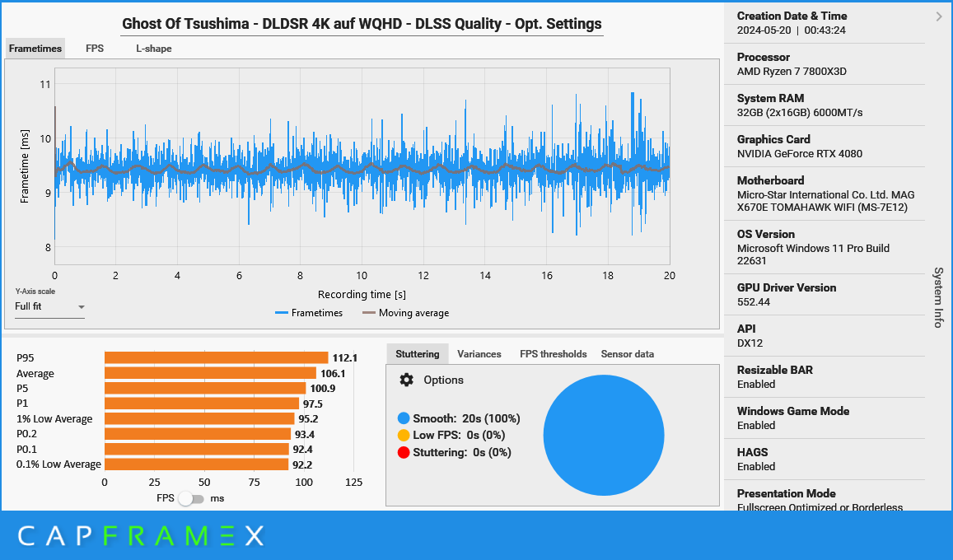This screenshot has width=953, height=560.
Task: Click the P0.1 bar showing 92.4
Action: (197, 450)
